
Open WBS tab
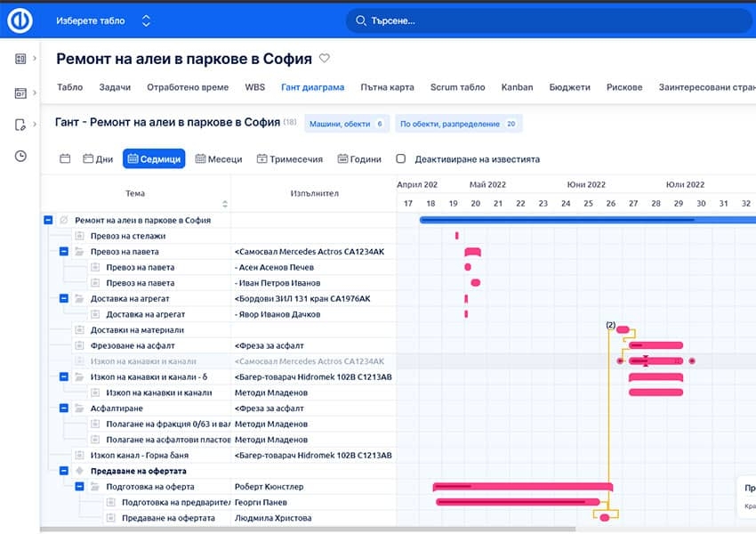click(x=254, y=87)
